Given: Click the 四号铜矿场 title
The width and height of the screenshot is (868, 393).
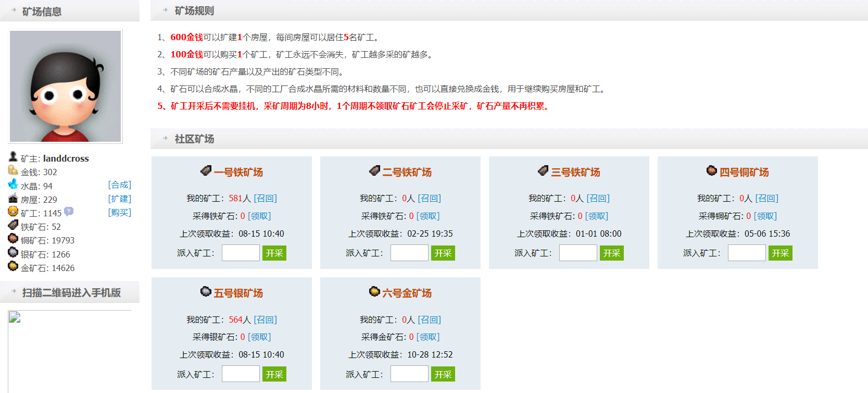Looking at the screenshot, I should [x=745, y=172].
